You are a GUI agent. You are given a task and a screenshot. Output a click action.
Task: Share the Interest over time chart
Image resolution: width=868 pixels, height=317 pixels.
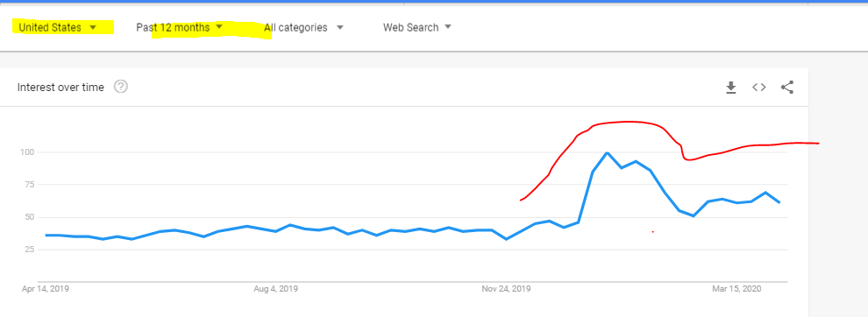point(787,87)
